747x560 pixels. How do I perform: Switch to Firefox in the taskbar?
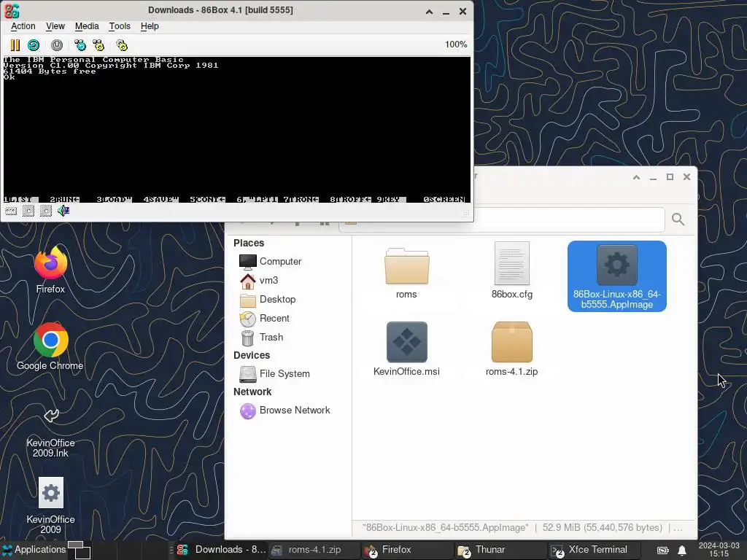click(407, 550)
